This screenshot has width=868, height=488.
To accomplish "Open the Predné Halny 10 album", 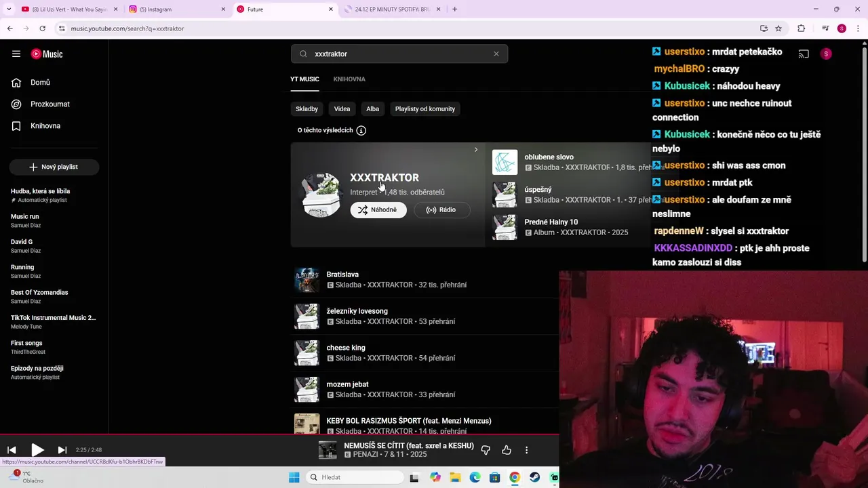I will click(551, 222).
